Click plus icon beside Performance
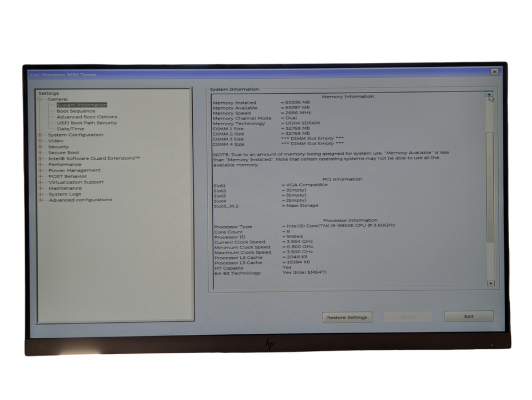Screen dimensions: 532x400 [40, 165]
